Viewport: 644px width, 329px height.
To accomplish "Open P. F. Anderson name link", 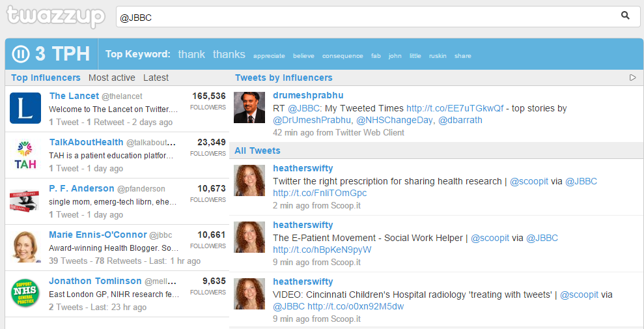I will pyautogui.click(x=82, y=188).
